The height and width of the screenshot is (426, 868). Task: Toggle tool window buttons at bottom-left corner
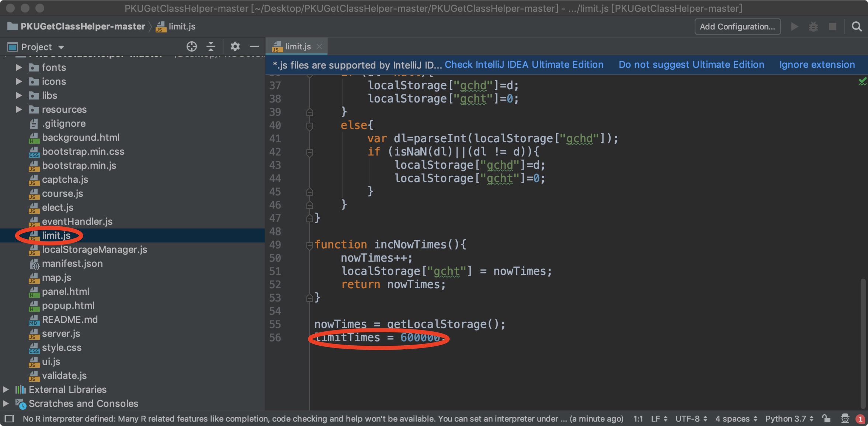click(8, 419)
